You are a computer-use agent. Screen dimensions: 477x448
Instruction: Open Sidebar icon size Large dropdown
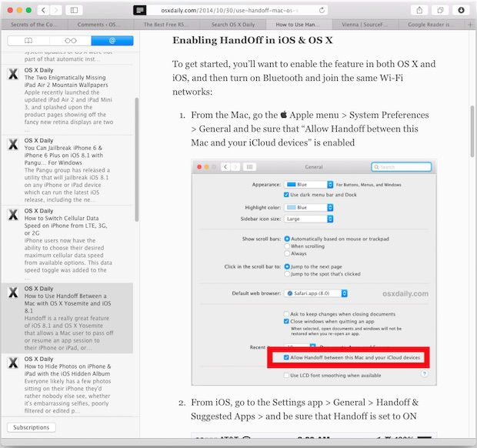click(x=309, y=219)
